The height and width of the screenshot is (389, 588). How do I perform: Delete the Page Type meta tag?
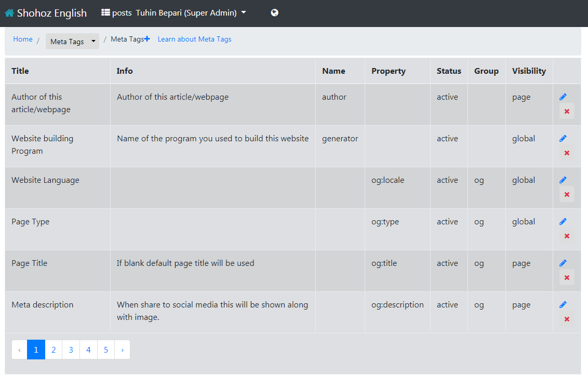[x=567, y=236]
